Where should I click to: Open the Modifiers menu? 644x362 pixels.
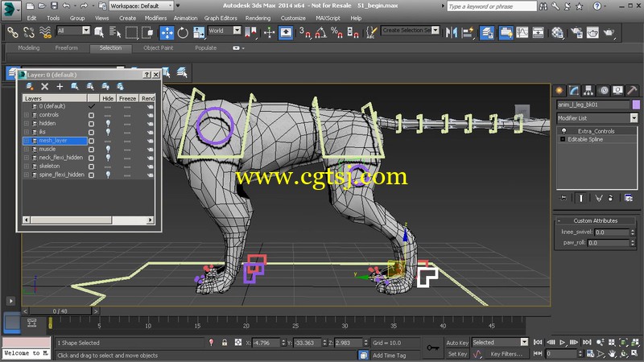[x=155, y=18]
